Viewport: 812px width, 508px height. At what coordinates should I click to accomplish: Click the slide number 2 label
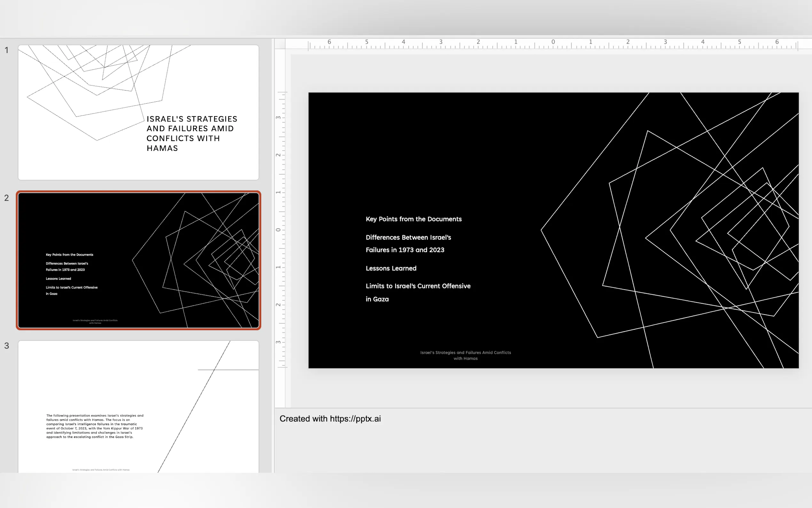click(6, 198)
